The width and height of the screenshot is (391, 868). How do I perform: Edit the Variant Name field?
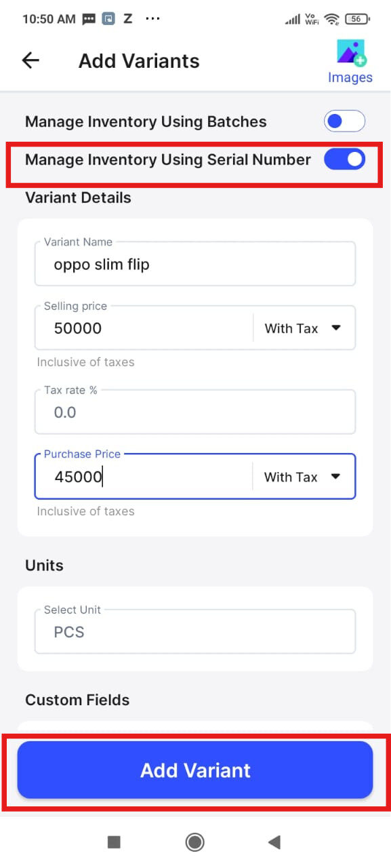click(195, 264)
